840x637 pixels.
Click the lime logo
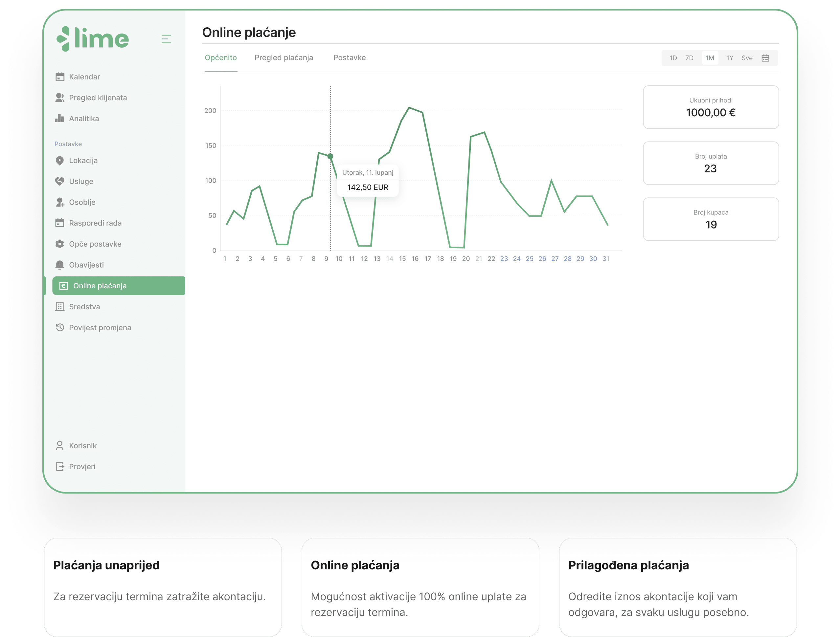point(92,38)
